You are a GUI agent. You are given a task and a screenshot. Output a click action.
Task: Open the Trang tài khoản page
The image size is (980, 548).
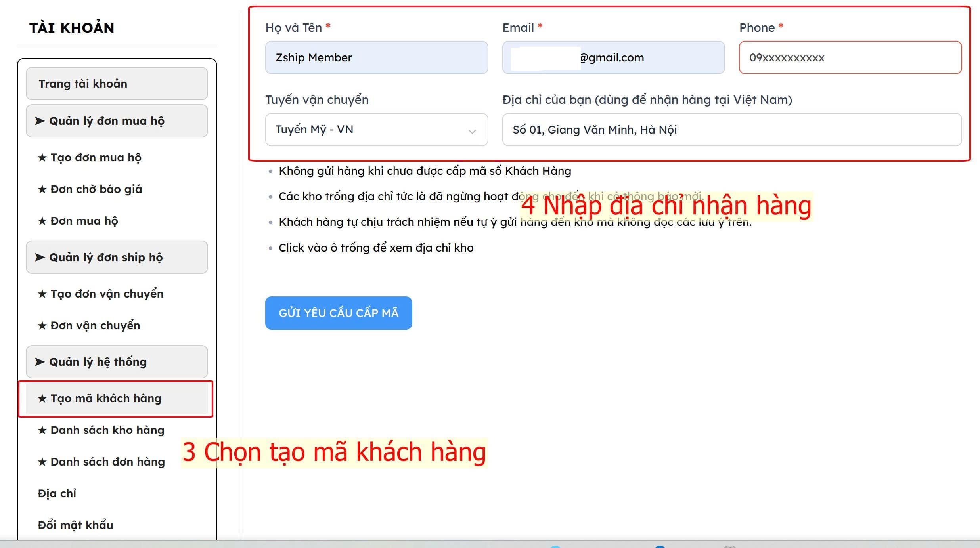coord(117,84)
